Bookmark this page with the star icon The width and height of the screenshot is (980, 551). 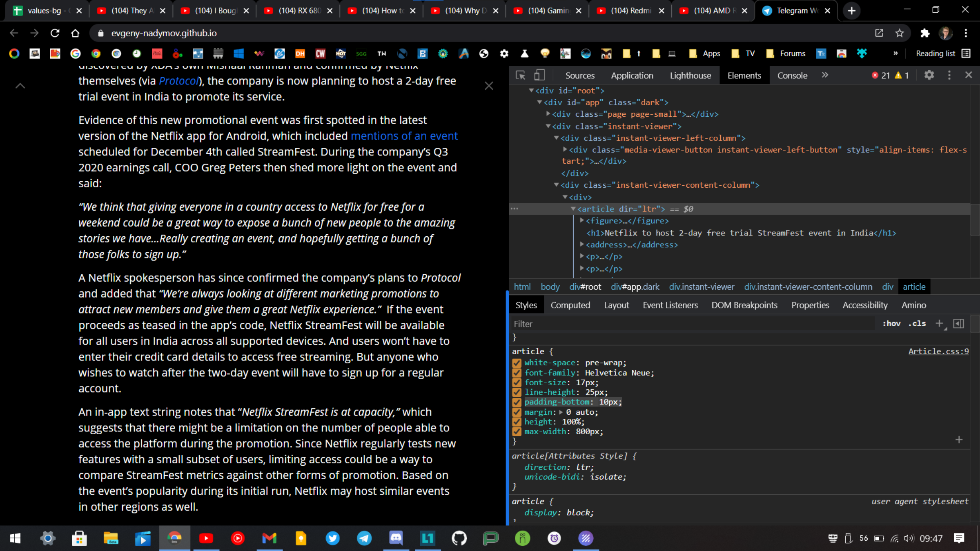(900, 33)
